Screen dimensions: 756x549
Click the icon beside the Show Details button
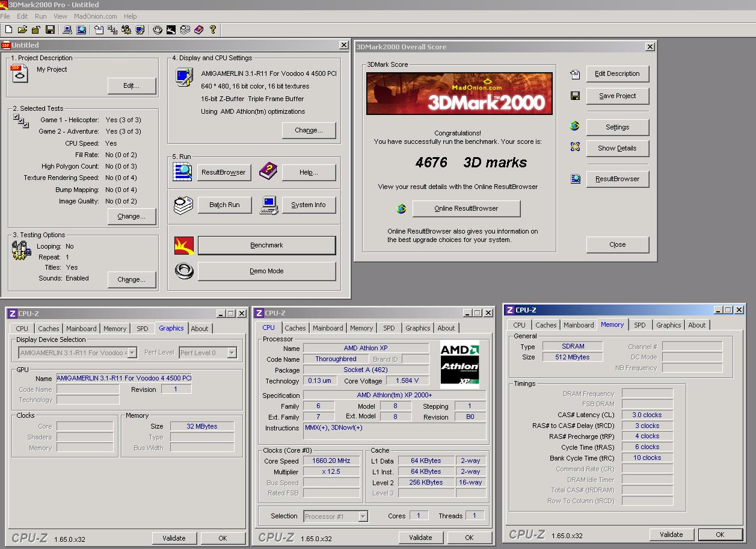[575, 147]
